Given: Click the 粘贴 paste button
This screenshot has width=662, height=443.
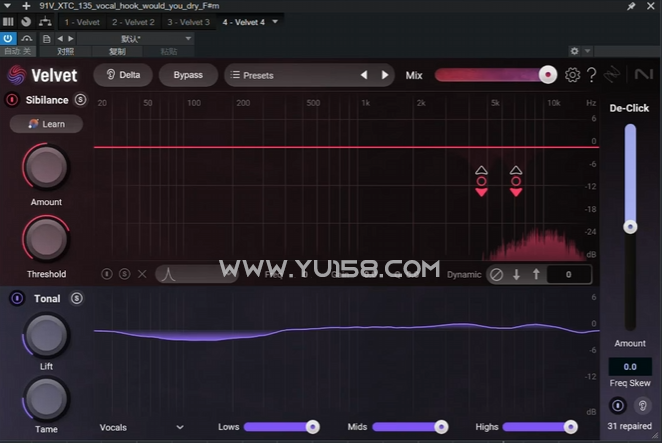Looking at the screenshot, I should (169, 52).
